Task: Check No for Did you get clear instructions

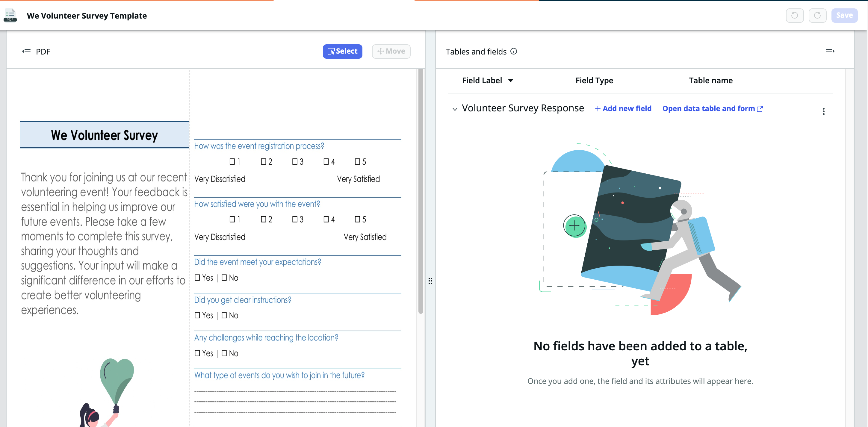Action: (224, 315)
